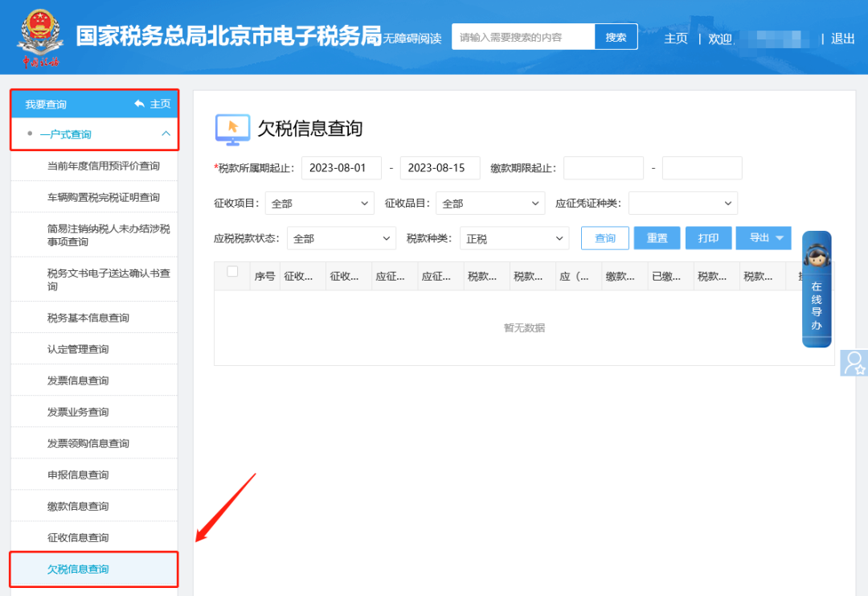Click the 查询 button
Image resolution: width=868 pixels, height=596 pixels.
coord(604,238)
